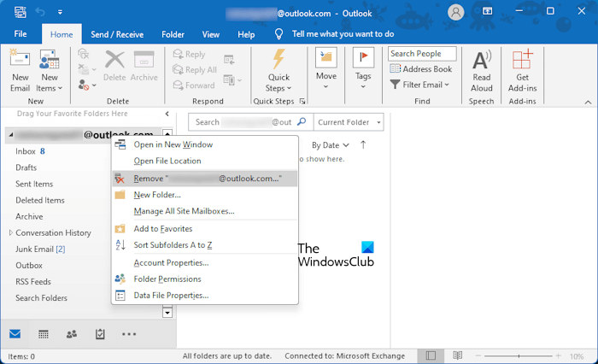Image resolution: width=598 pixels, height=364 pixels.
Task: Click the Reply button
Action: [x=189, y=54]
